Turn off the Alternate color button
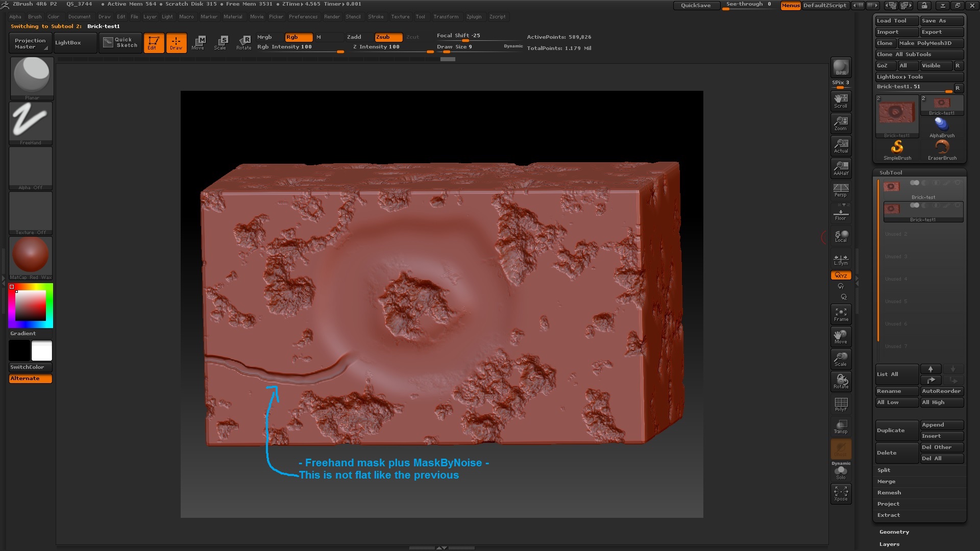 tap(31, 379)
